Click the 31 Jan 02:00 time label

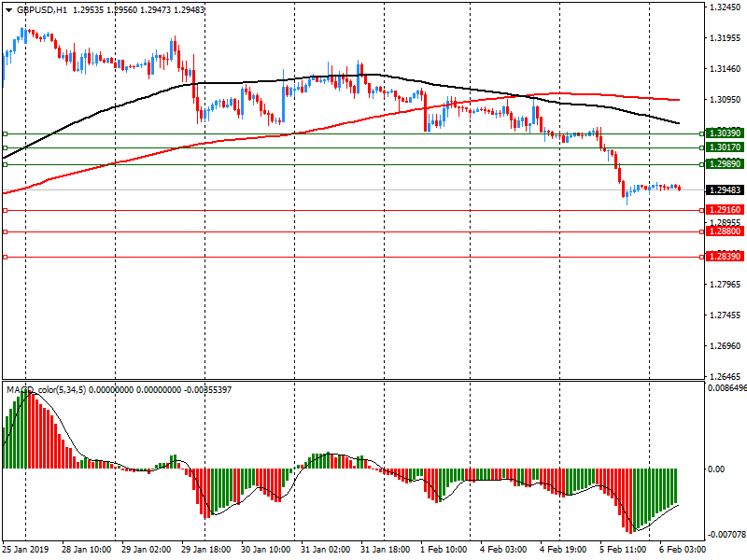[327, 550]
